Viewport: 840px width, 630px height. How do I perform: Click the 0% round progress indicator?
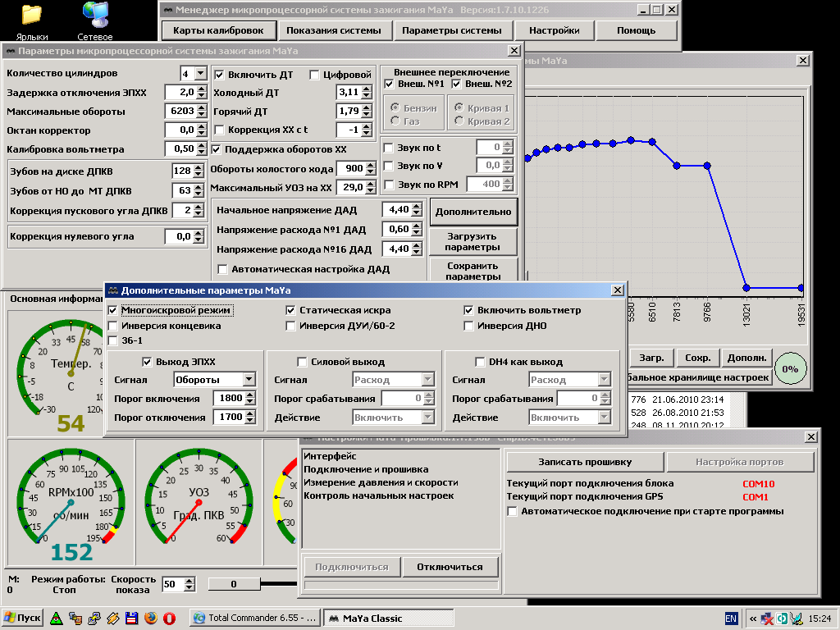[x=790, y=368]
